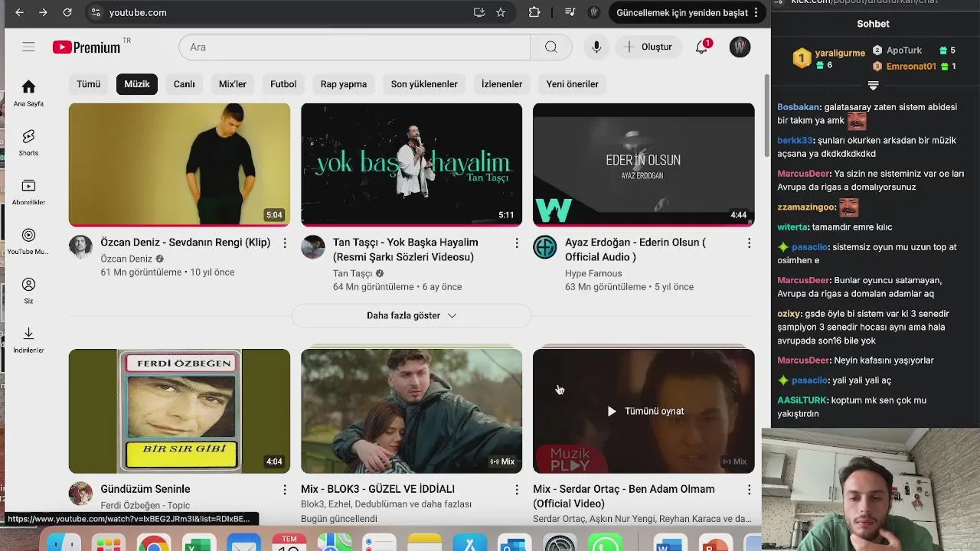This screenshot has width=980, height=551.
Task: Reload the page
Action: coord(67,12)
